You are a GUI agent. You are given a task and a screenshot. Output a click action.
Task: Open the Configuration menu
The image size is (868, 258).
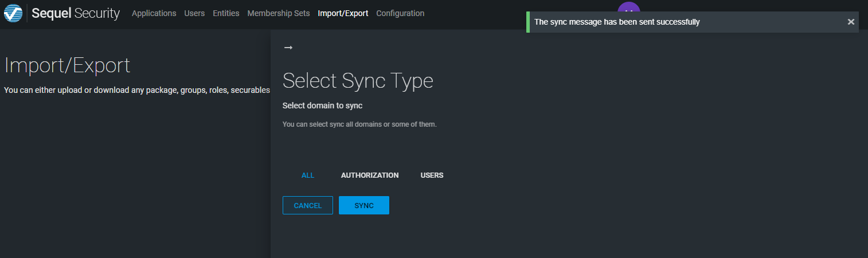point(400,13)
